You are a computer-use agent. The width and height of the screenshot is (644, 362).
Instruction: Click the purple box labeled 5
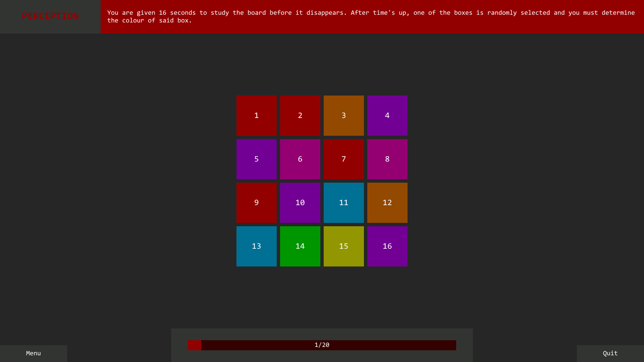pyautogui.click(x=257, y=159)
